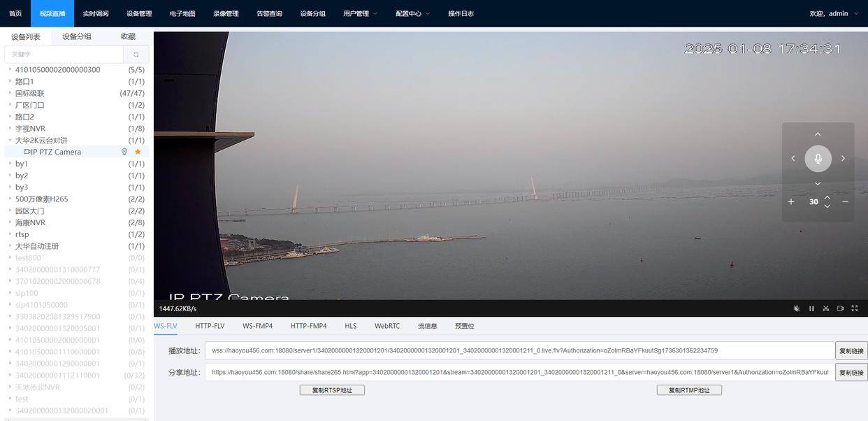Zoom in using PTZ plus control
868x421 pixels.
(790, 200)
